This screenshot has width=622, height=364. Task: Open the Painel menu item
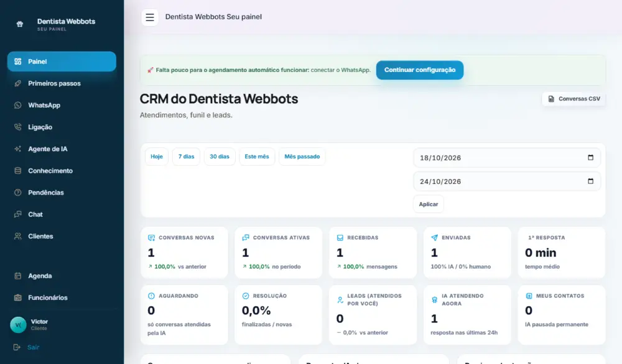[x=62, y=61]
